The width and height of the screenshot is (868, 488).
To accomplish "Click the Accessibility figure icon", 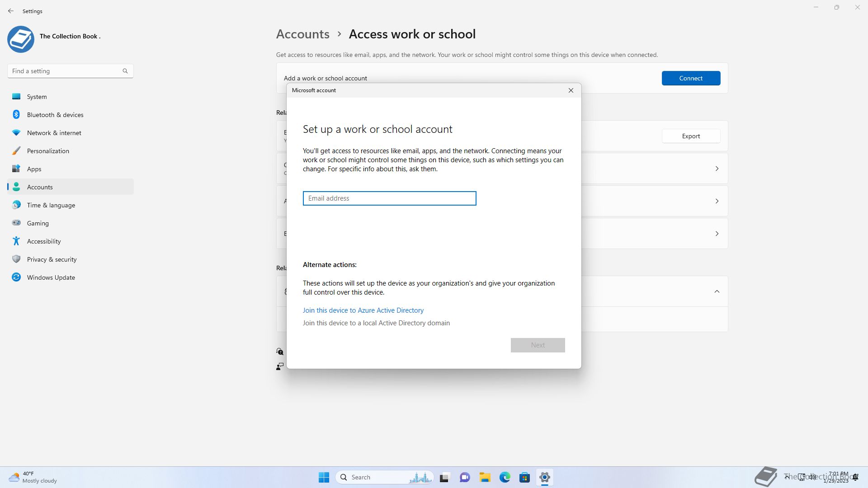I will click(16, 241).
